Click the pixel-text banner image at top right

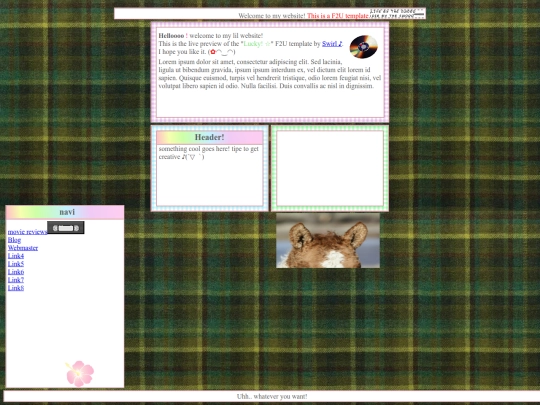[397, 14]
